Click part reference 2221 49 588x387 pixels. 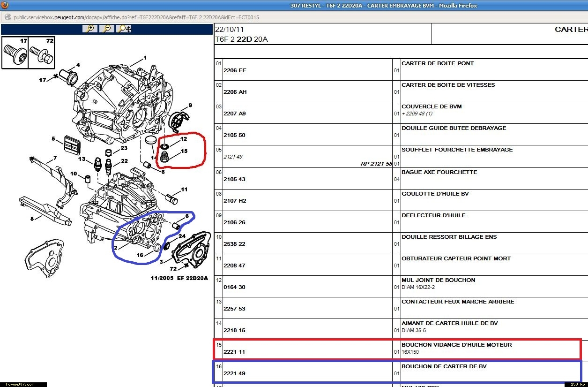coord(234,373)
